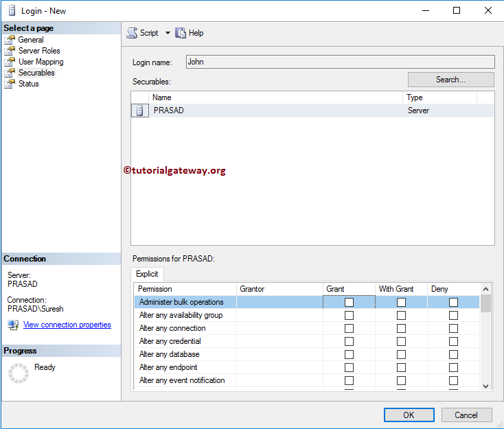
Task: Click the Server Roles page icon
Action: 10,51
